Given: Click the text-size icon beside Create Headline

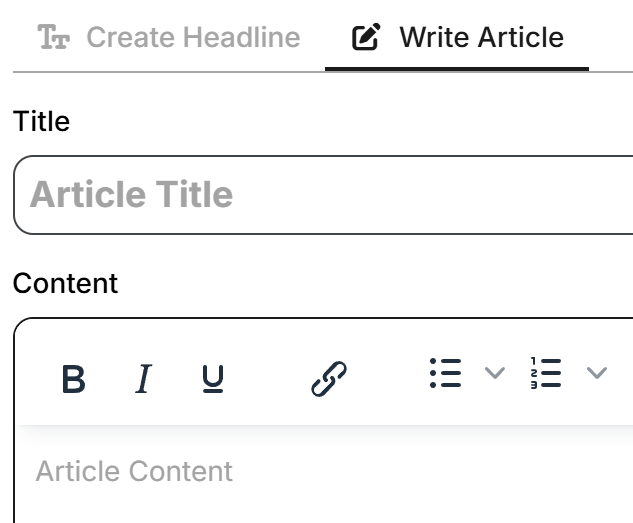Looking at the screenshot, I should pyautogui.click(x=53, y=38).
